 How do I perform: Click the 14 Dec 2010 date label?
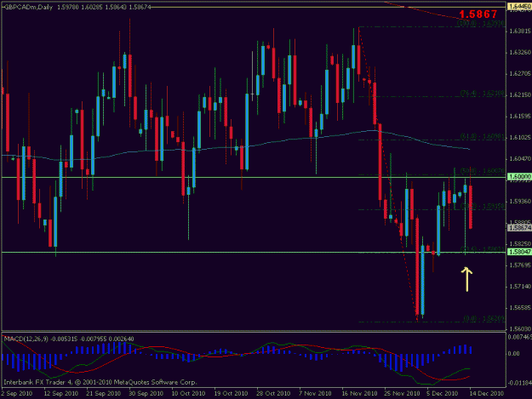point(487,394)
